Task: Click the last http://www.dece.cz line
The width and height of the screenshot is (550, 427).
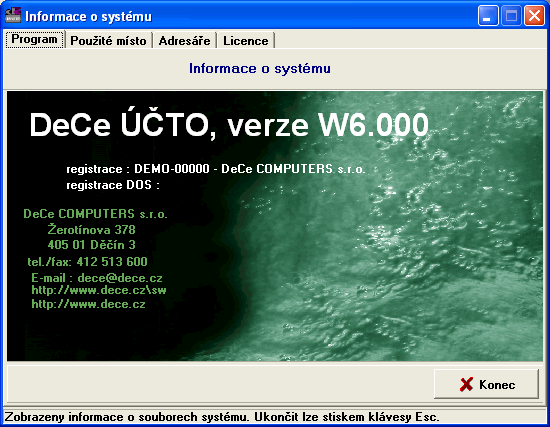Action: coord(88,304)
